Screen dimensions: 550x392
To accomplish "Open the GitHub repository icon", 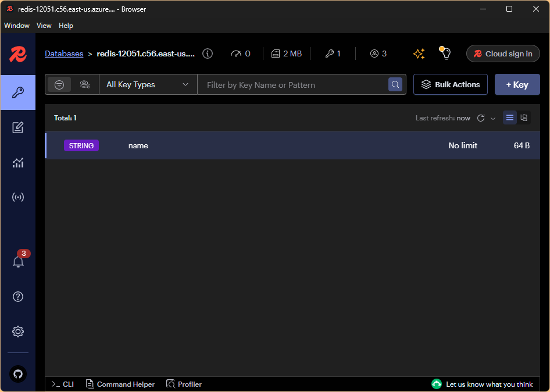I will point(18,374).
